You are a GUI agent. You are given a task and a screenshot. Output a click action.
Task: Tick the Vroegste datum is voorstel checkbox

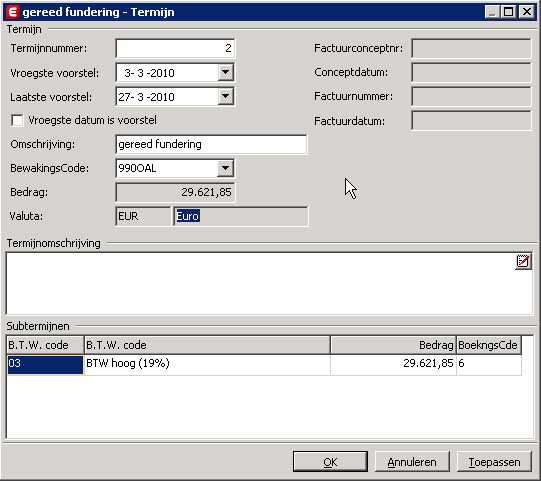pos(17,120)
